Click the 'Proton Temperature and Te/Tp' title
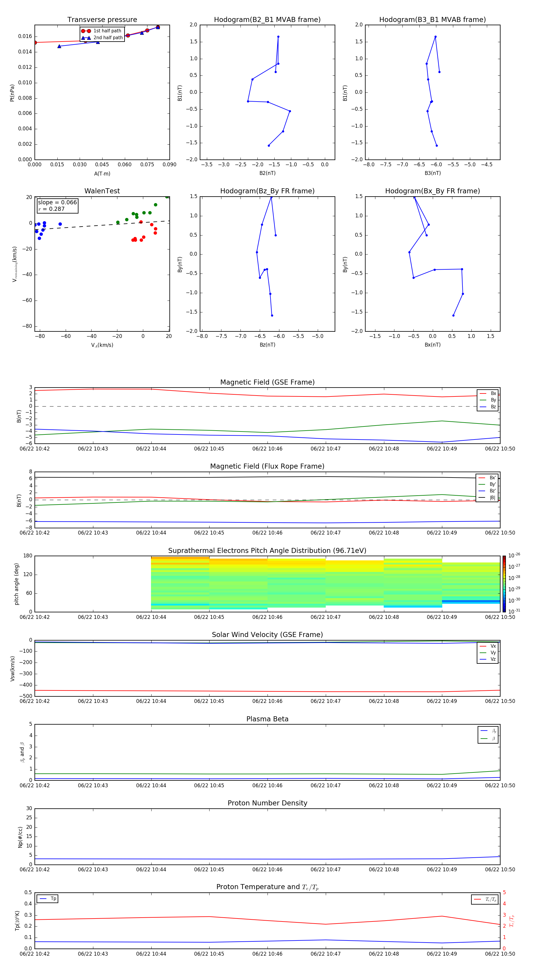 tap(267, 887)
